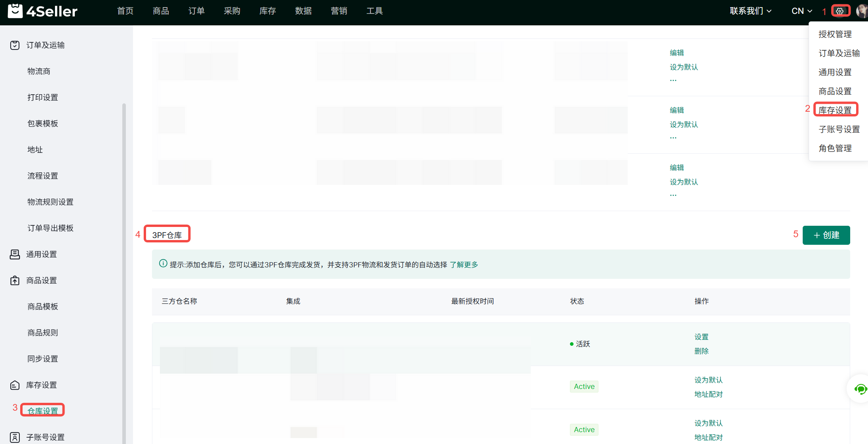Screen dimensions: 868x444
Task: Expand the 联系我们 dropdown
Action: [750, 11]
